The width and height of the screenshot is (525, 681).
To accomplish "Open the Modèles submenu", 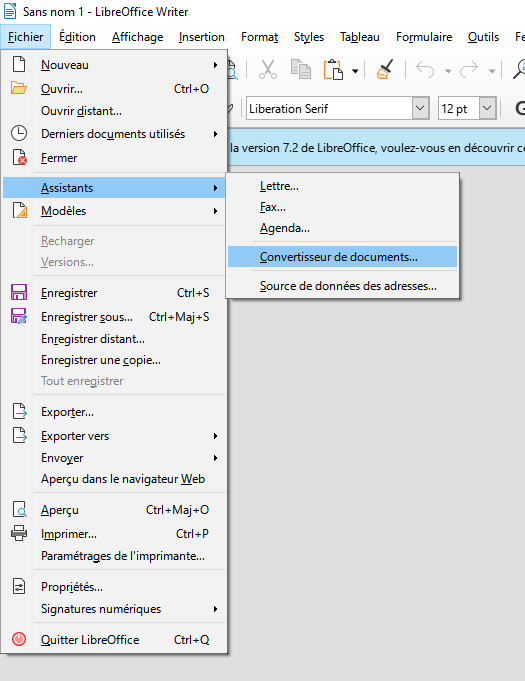I will (x=114, y=211).
